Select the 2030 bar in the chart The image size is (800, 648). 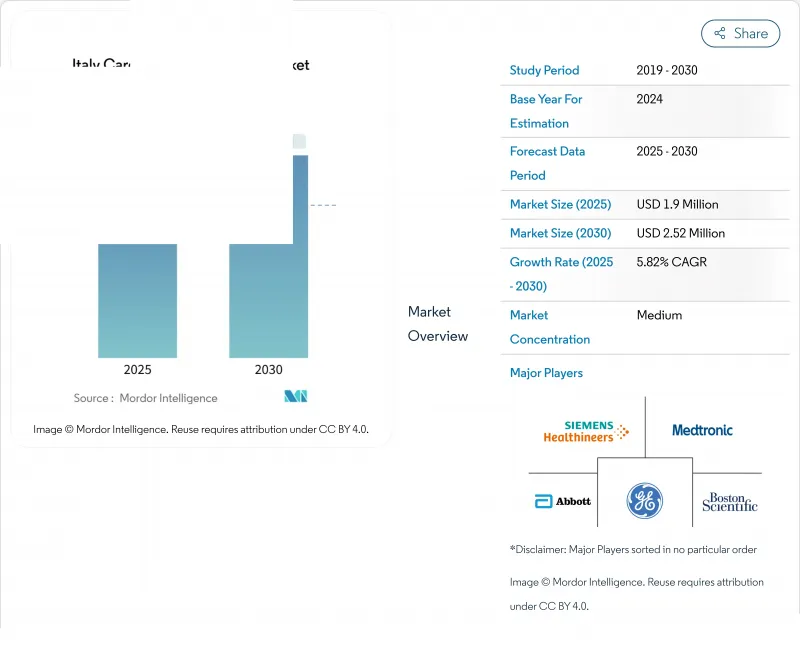[268, 300]
